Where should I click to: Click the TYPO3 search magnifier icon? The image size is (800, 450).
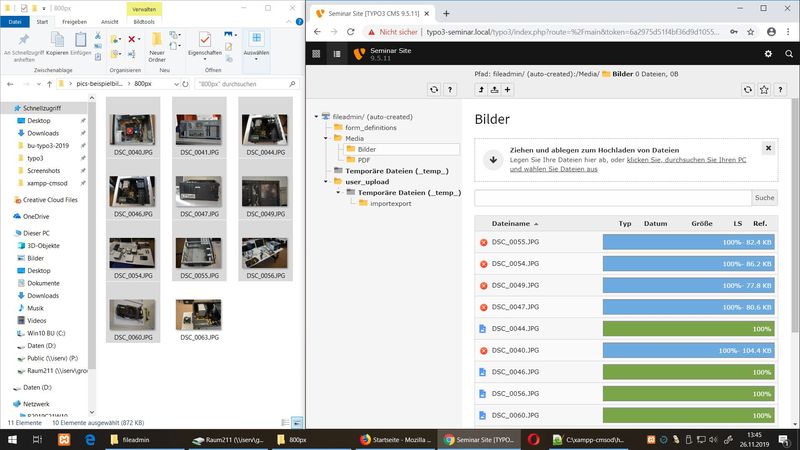tap(790, 54)
